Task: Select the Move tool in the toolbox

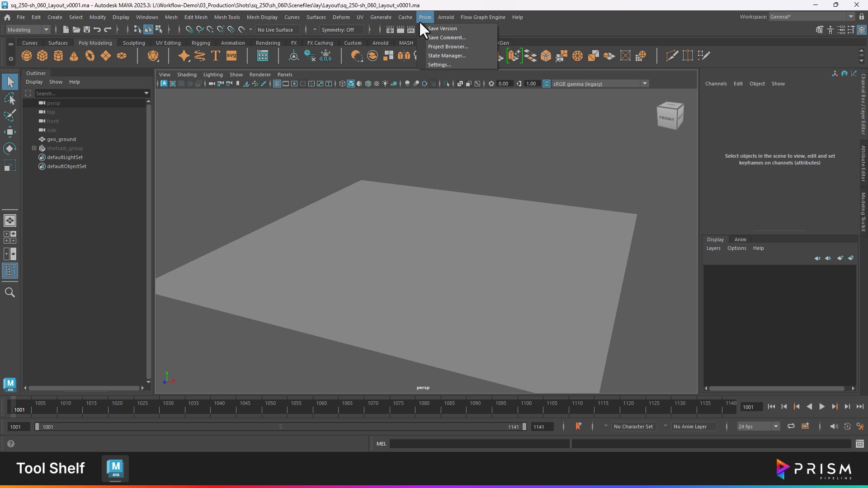Action: (x=10, y=132)
